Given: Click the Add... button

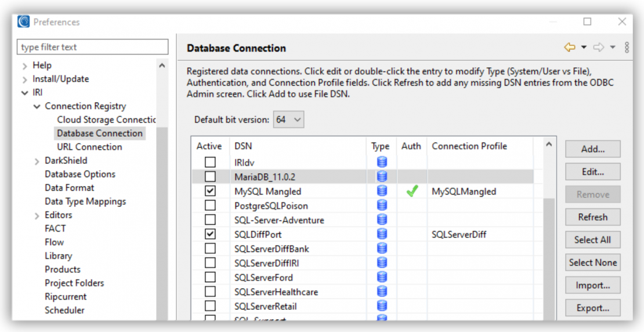Looking at the screenshot, I should (x=592, y=149).
